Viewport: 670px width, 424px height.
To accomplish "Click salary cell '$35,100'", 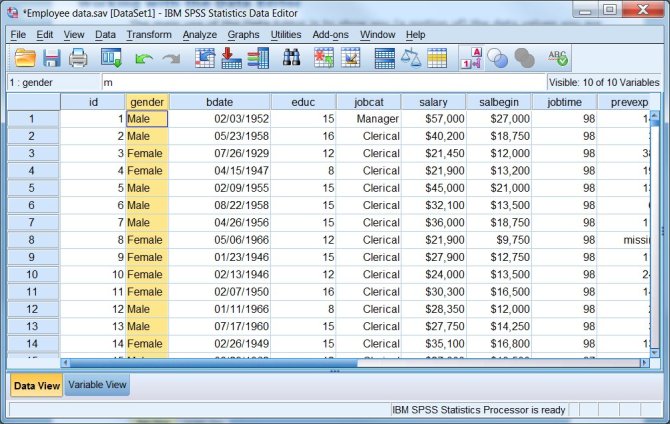I will point(433,344).
